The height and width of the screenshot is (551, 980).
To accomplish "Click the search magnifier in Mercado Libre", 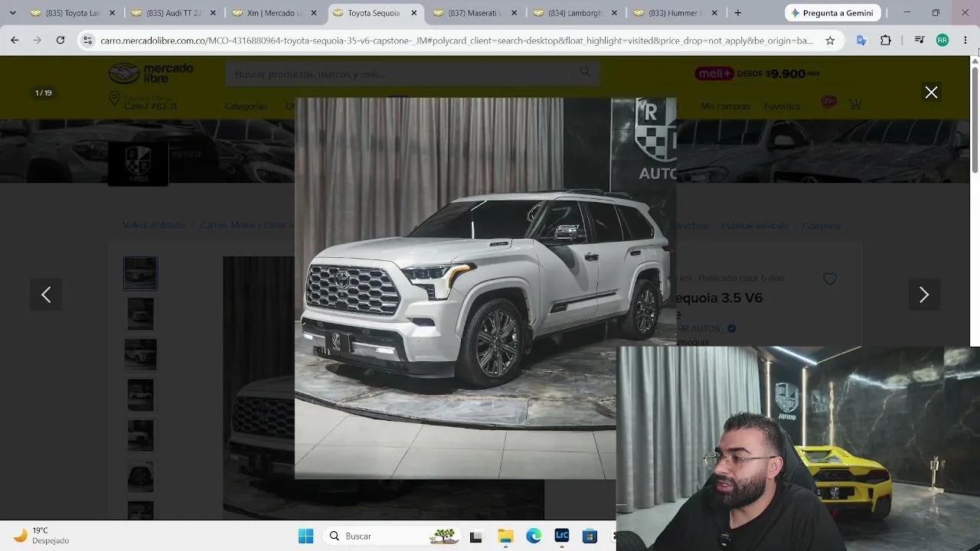I will (x=585, y=73).
